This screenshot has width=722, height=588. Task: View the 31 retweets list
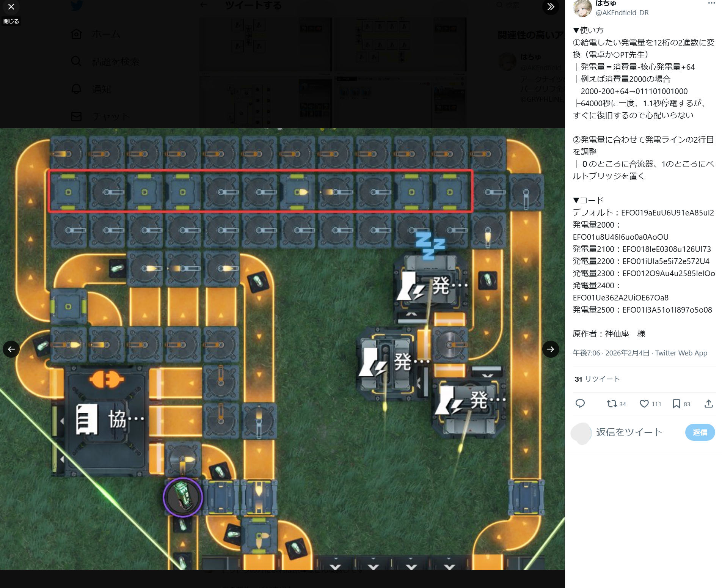(x=597, y=379)
